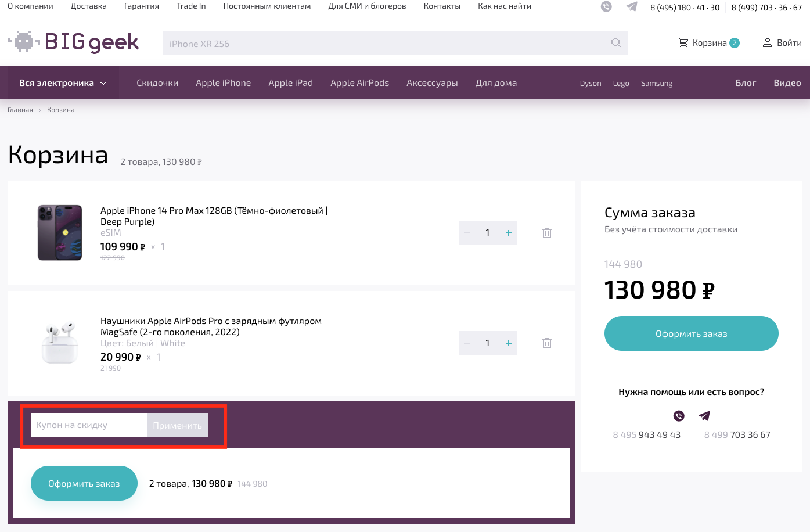The image size is (810, 532).
Task: Call 8 (499) 703-36-67 top number
Action: [x=766, y=8]
